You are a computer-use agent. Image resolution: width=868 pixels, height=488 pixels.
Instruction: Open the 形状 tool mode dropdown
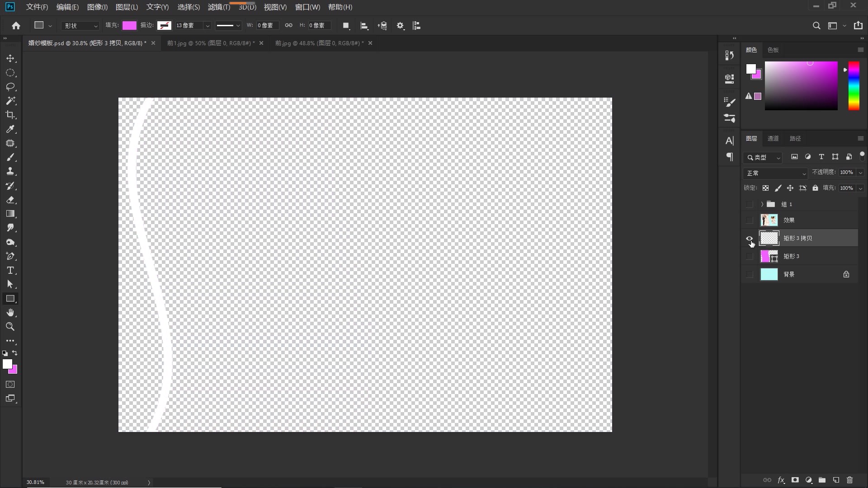pyautogui.click(x=80, y=26)
